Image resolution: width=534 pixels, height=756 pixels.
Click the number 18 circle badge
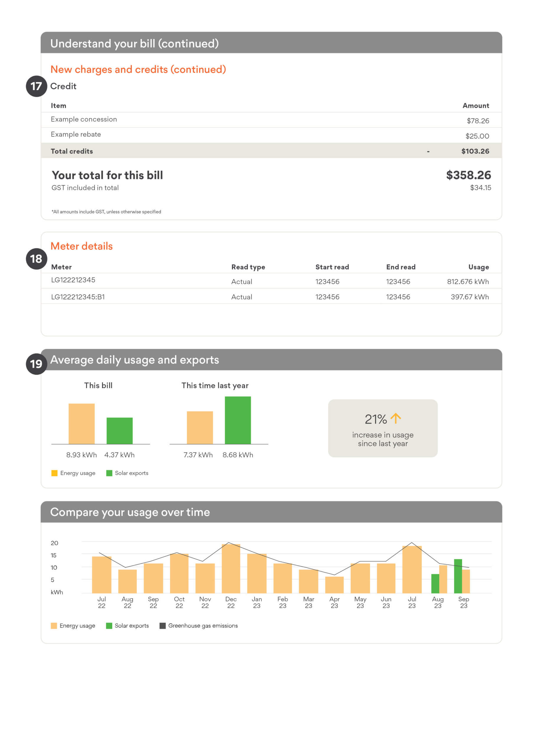(36, 259)
